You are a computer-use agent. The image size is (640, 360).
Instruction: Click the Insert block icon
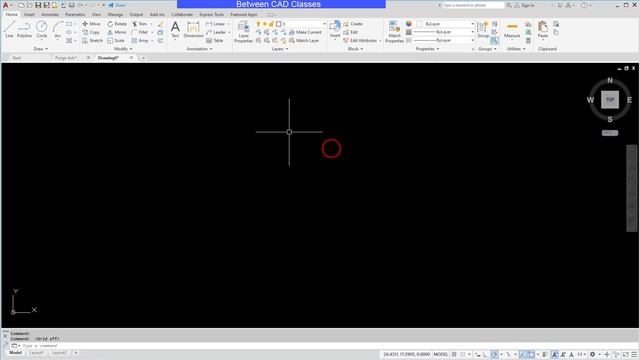click(x=335, y=29)
